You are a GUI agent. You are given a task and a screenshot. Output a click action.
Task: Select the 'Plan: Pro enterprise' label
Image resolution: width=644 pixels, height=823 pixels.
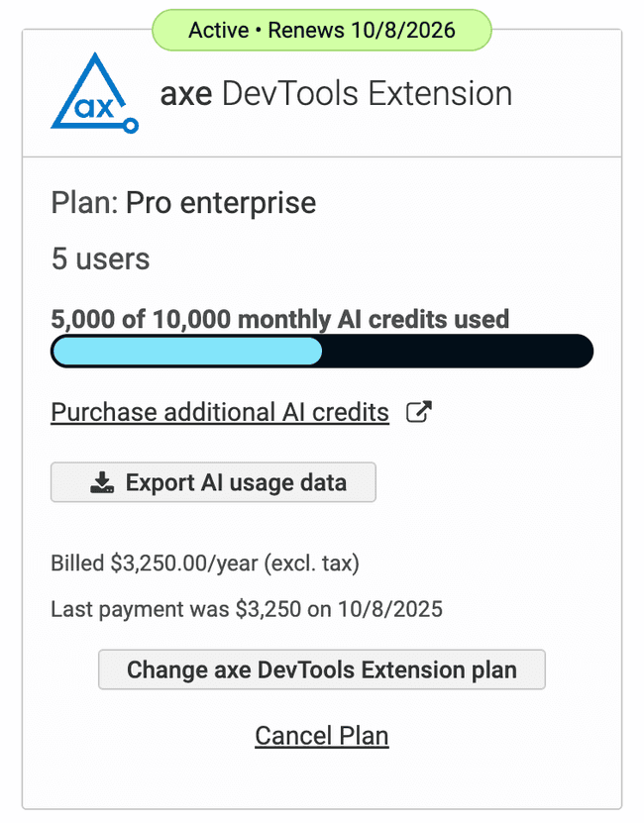pyautogui.click(x=182, y=202)
